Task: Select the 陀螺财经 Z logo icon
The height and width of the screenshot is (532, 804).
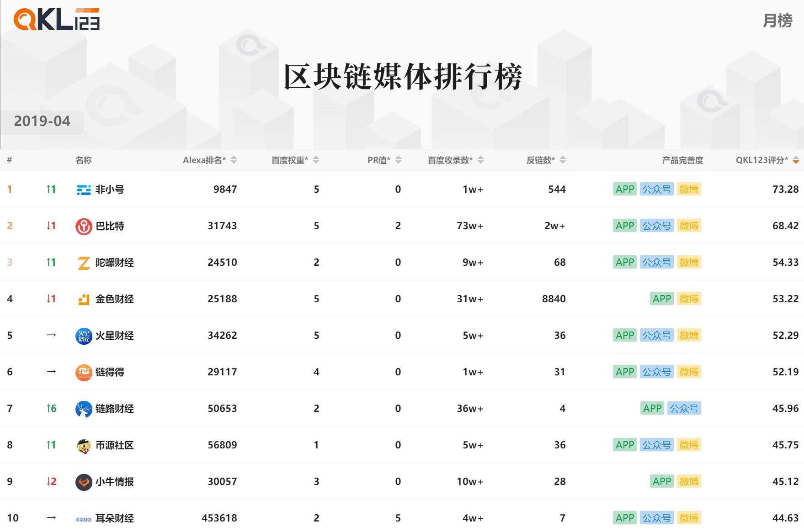Action: pos(84,262)
